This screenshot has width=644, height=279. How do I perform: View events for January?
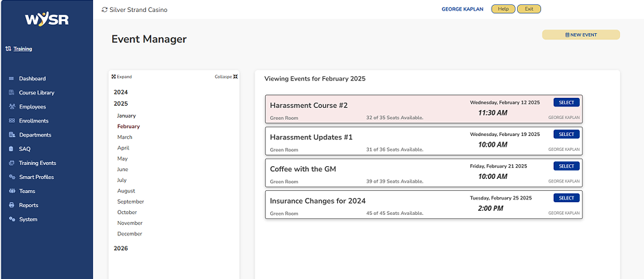[x=126, y=116]
